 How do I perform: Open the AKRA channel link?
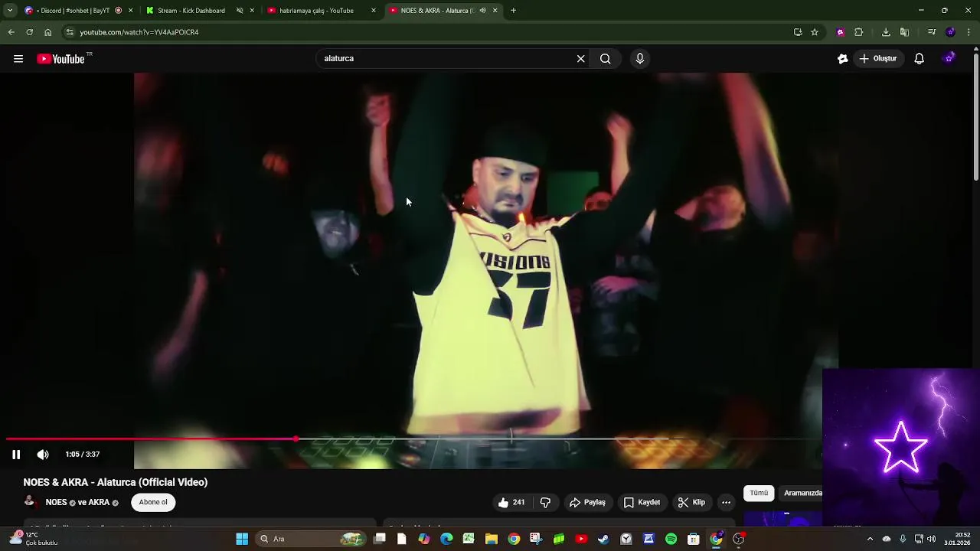[x=99, y=503]
